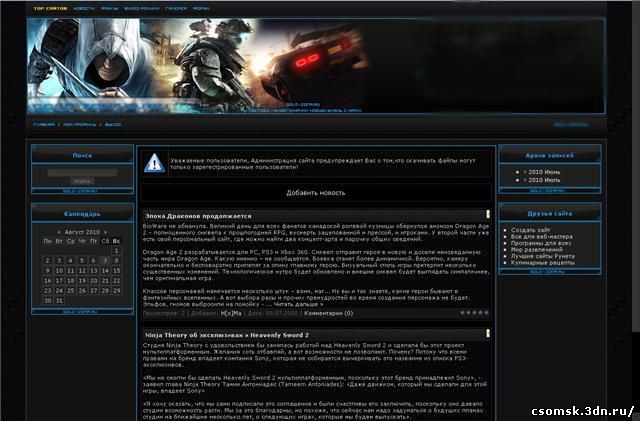Open Кулинарные рецепты link
This screenshot has width=640, height=421.
(x=542, y=263)
